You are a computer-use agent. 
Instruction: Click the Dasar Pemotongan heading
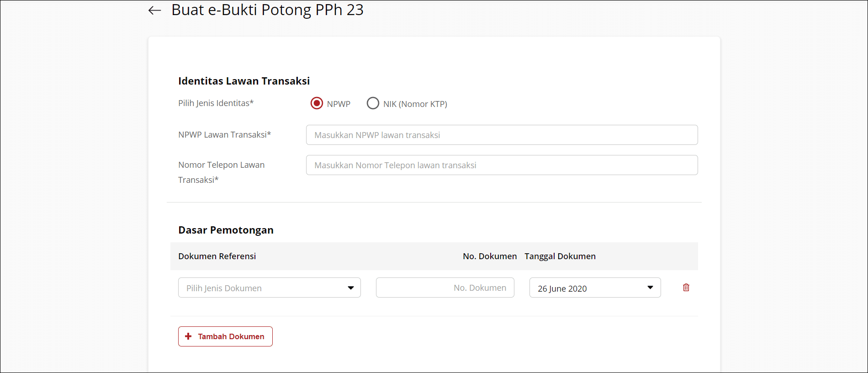(226, 230)
